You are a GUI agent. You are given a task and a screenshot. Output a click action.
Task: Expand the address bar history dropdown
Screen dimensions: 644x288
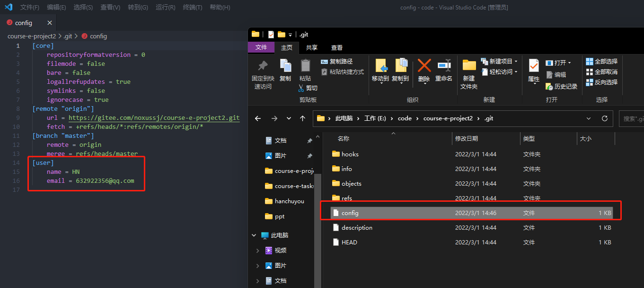(589, 118)
